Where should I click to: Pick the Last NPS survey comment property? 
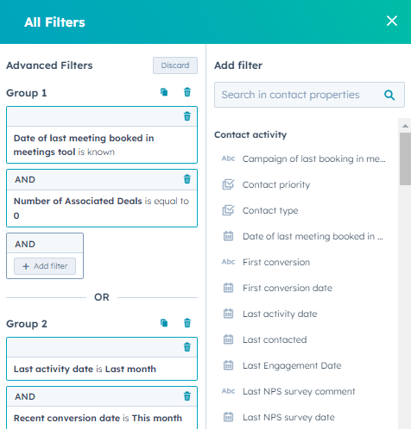click(x=299, y=391)
